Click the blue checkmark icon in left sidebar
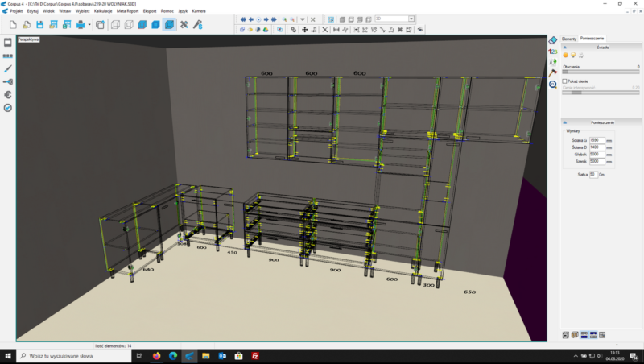644x364 pixels. coord(7,107)
